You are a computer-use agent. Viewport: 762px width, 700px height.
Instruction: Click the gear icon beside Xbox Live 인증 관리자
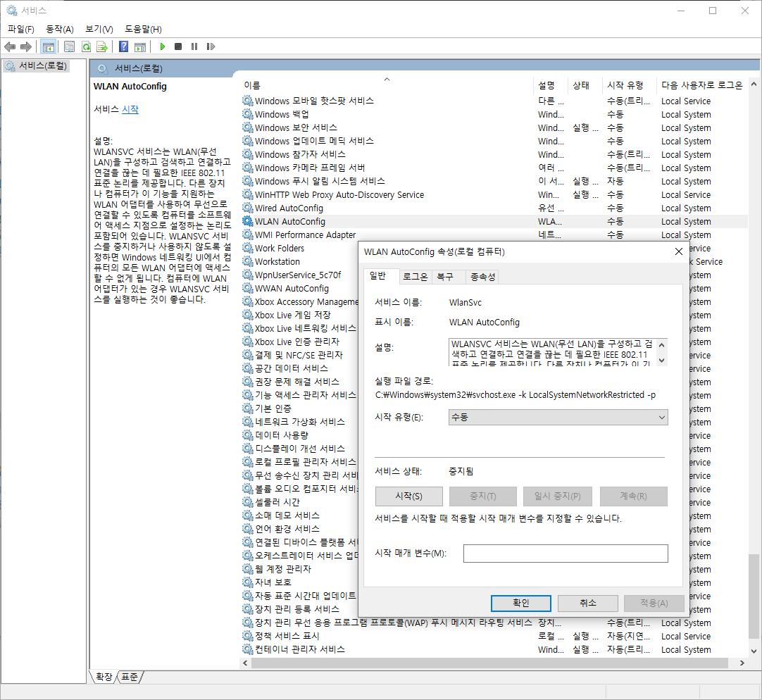pyautogui.click(x=248, y=342)
